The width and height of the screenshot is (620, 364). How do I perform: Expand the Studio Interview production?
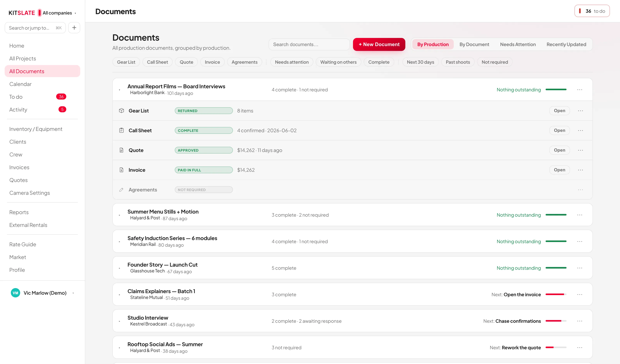point(120,321)
